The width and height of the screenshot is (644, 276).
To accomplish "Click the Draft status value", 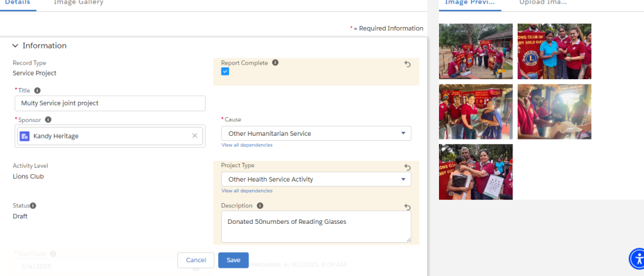I will coord(20,216).
